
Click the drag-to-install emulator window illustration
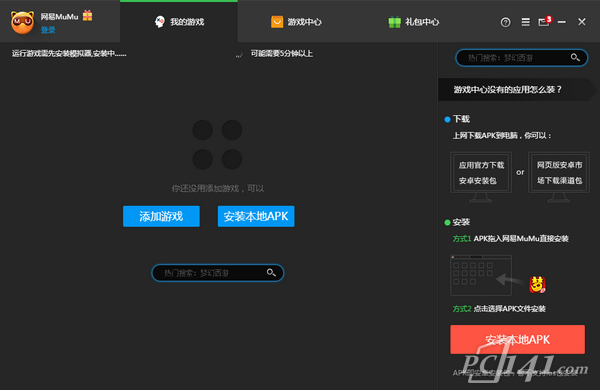pos(481,275)
